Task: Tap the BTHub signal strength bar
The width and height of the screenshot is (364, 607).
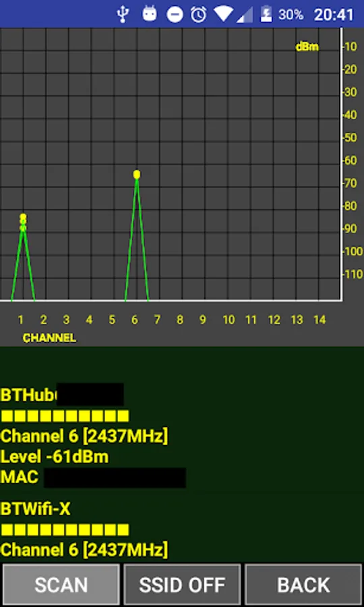Action: (65, 416)
